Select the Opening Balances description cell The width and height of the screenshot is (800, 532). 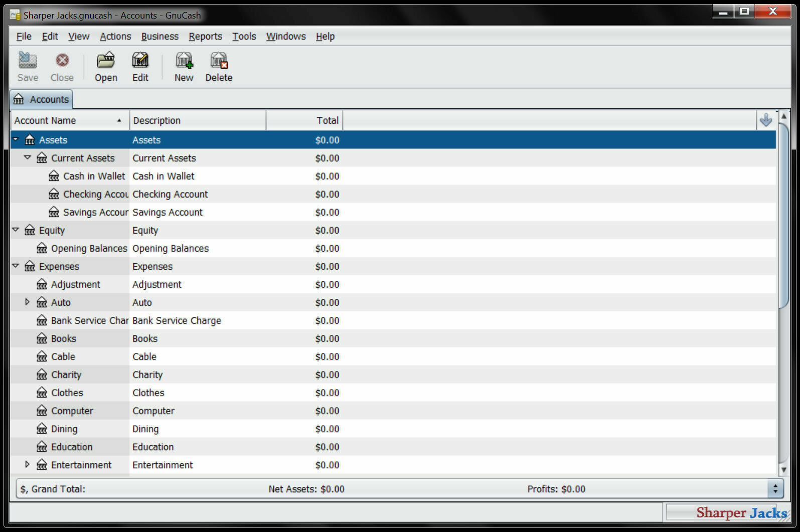point(171,248)
